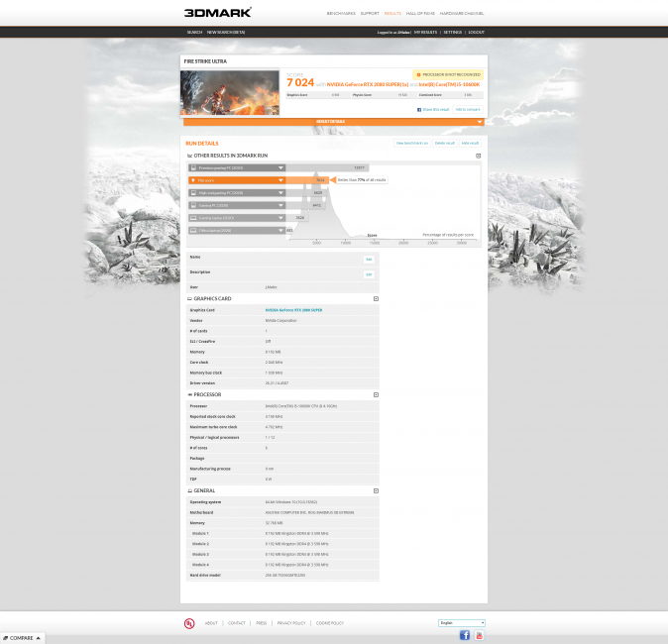The width and height of the screenshot is (668, 644).
Task: Click the chart icon beside Other Results heading
Action: [189, 156]
